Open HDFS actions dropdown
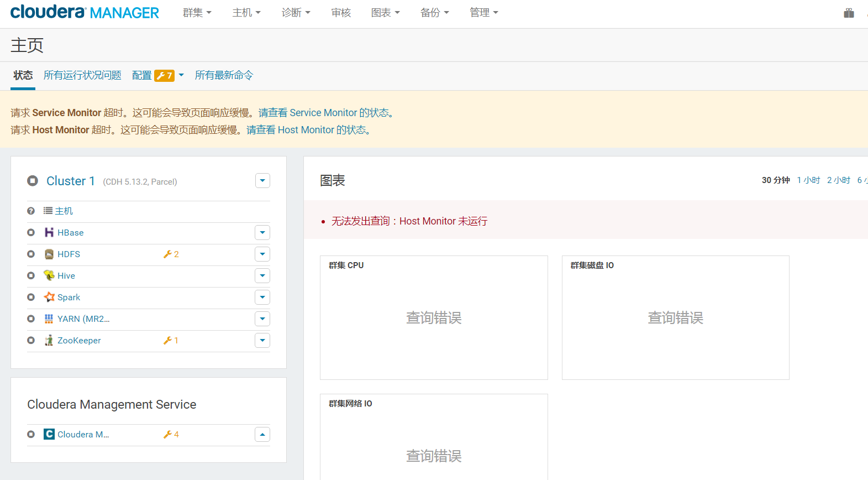Screen dimensions: 868x480 pyautogui.click(x=262, y=254)
